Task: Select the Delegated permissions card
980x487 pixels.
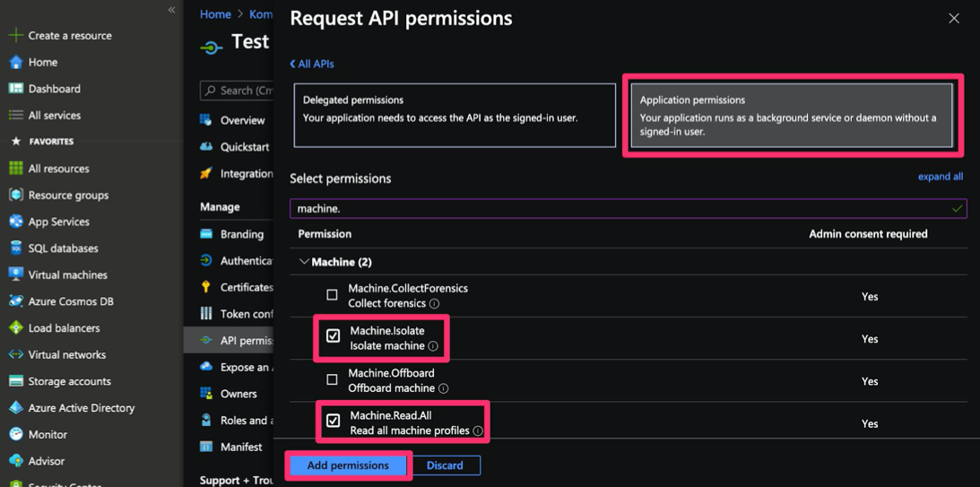Action: [455, 116]
